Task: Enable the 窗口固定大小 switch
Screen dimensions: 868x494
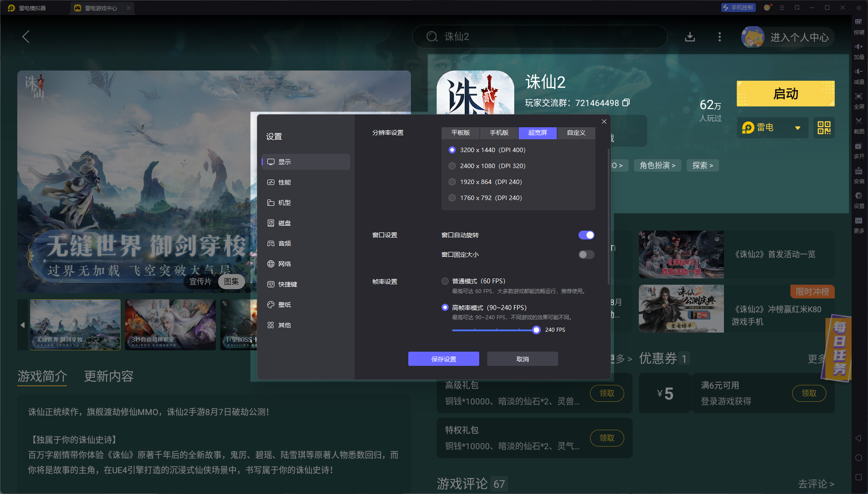Action: 586,255
